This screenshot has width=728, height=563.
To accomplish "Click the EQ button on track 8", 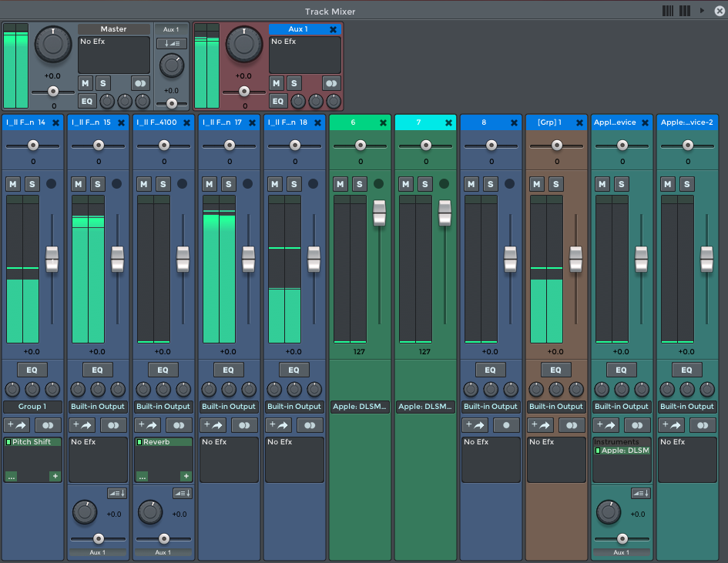I will tap(491, 370).
